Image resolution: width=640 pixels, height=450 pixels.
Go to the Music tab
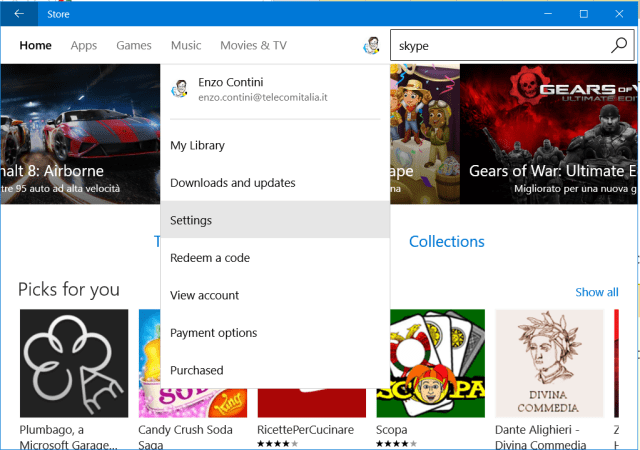[x=186, y=45]
